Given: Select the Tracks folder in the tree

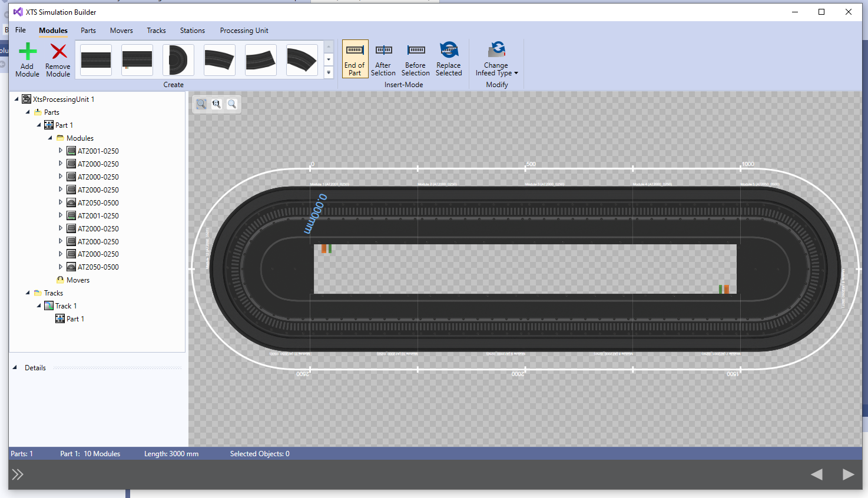Looking at the screenshot, I should coord(48,293).
